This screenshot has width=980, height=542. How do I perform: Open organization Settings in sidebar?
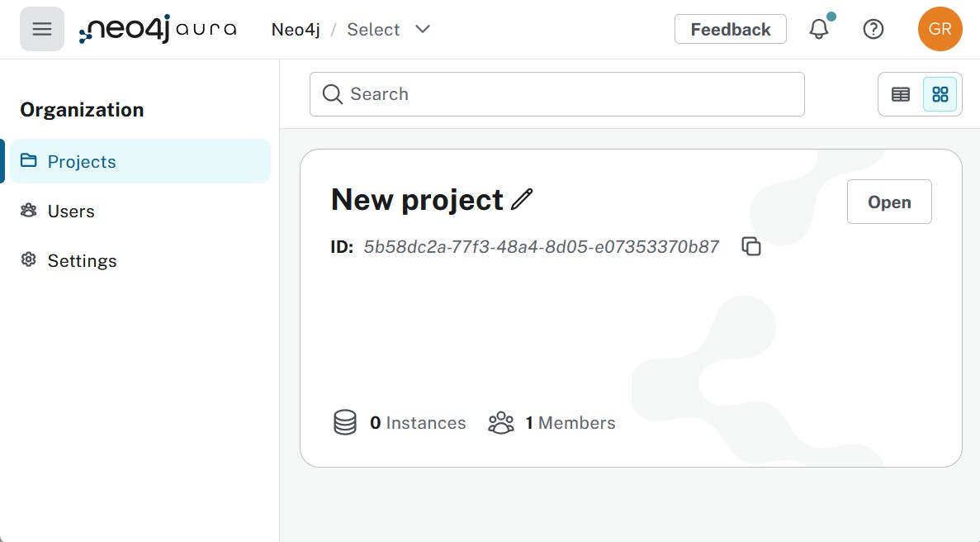82,261
